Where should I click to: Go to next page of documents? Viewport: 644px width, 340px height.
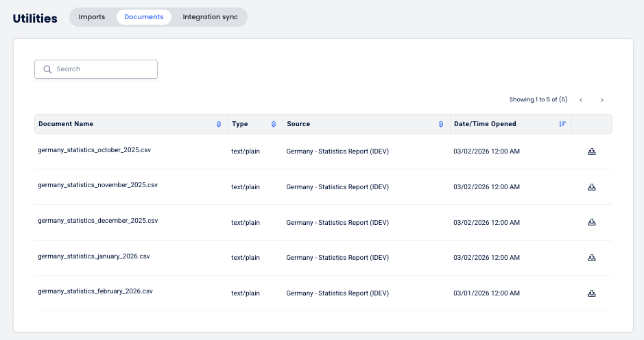(x=602, y=100)
